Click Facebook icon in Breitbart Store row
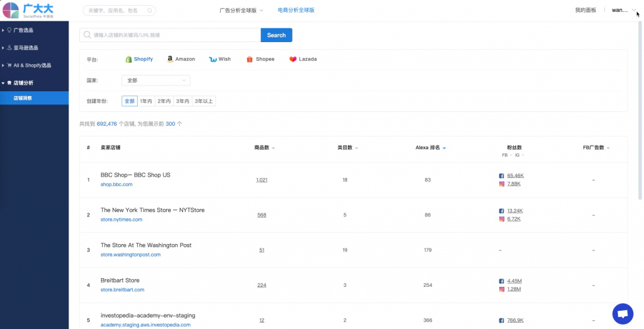This screenshot has width=644, height=329. (x=501, y=281)
